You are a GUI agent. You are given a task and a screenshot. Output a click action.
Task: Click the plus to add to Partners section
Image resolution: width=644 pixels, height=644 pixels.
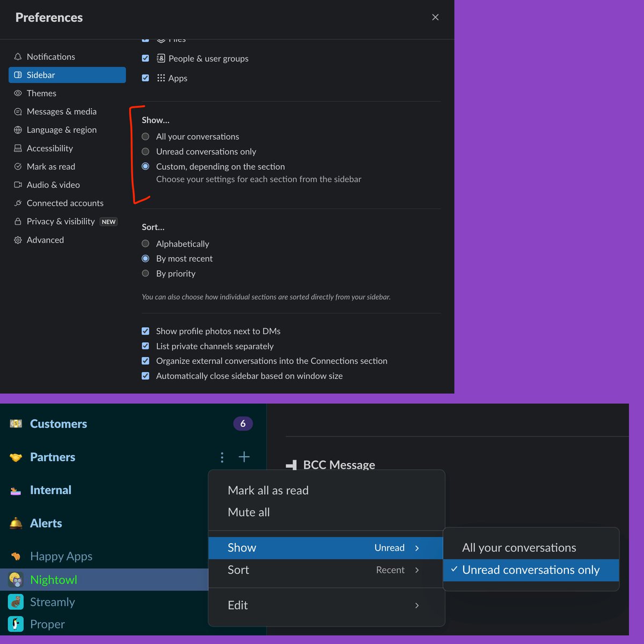[x=244, y=457]
